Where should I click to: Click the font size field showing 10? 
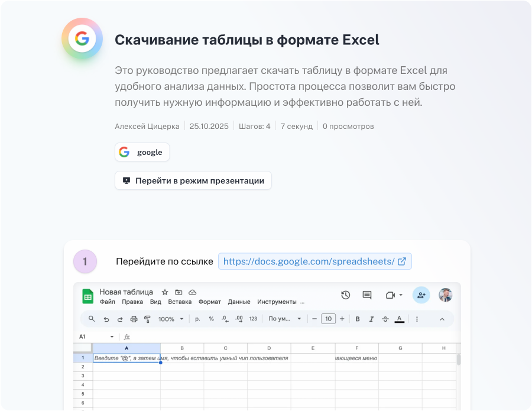[328, 319]
